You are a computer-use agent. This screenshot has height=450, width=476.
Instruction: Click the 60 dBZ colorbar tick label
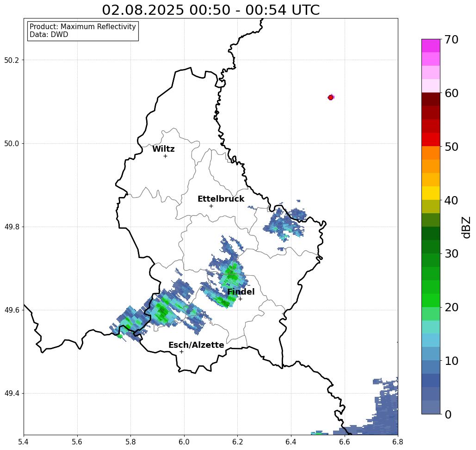[x=451, y=93]
